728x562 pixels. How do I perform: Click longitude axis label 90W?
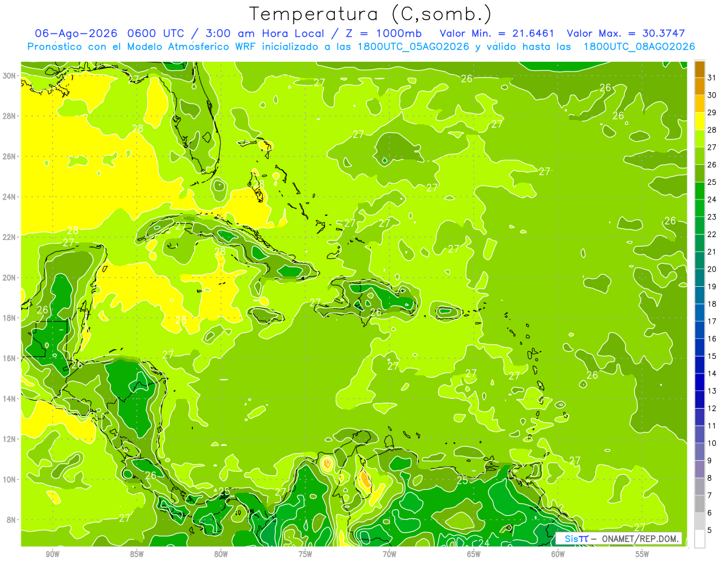52,555
